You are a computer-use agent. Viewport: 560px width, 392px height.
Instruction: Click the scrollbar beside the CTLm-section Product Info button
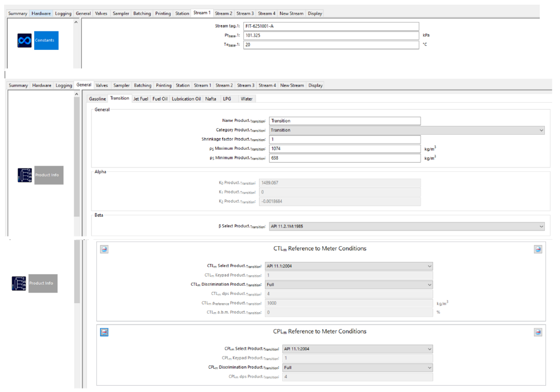click(x=77, y=271)
